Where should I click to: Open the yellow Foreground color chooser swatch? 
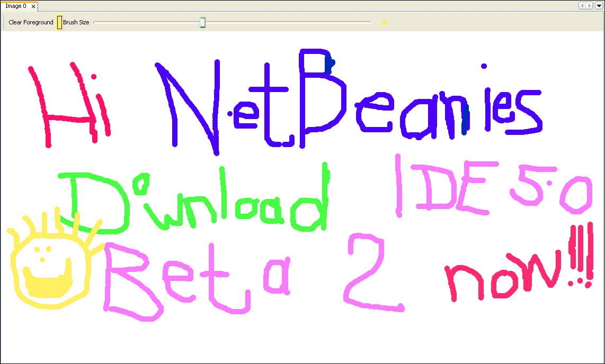tap(59, 22)
